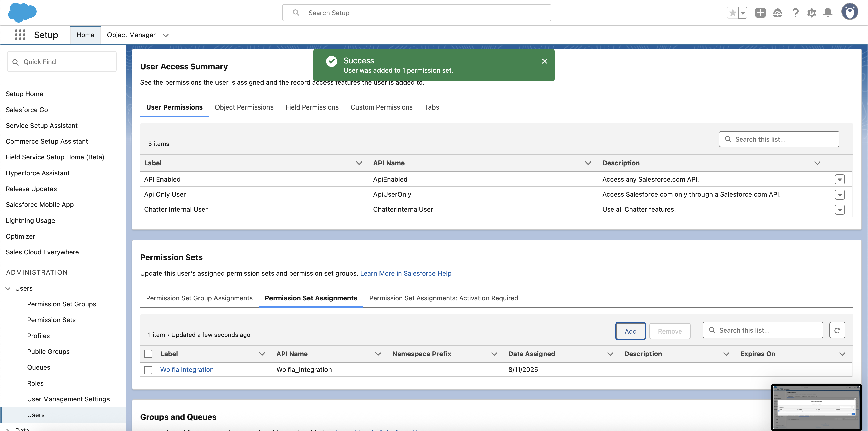Viewport: 868px width, 431px height.
Task: Click the Add button for permission sets
Action: (630, 331)
